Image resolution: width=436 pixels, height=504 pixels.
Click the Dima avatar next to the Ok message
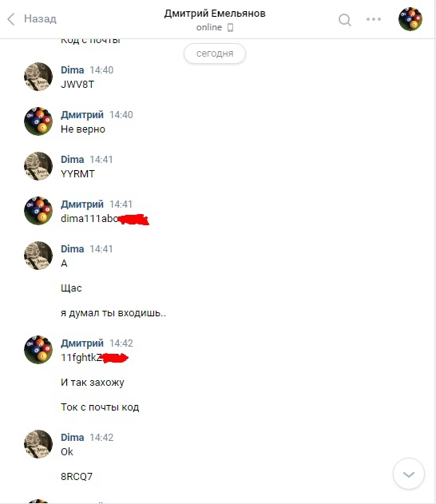[38, 444]
